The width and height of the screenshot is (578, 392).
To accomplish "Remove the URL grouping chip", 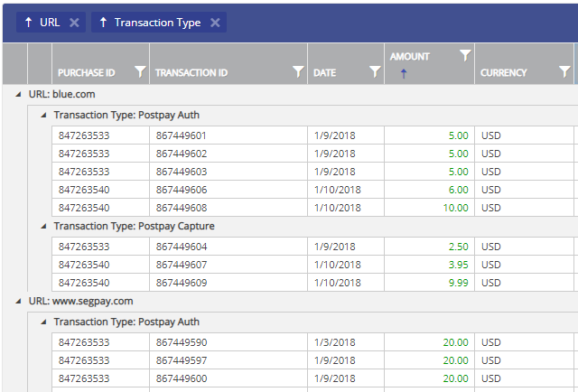I will point(74,23).
